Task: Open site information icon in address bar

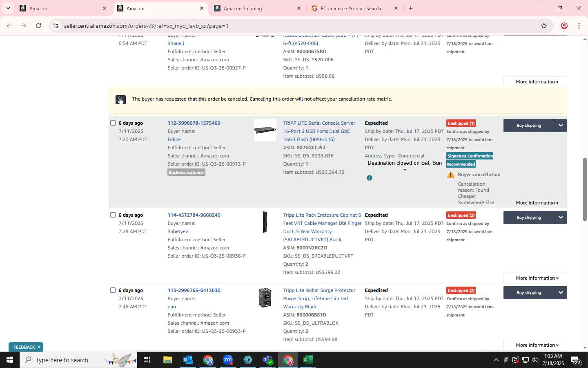Action: pyautogui.click(x=56, y=26)
